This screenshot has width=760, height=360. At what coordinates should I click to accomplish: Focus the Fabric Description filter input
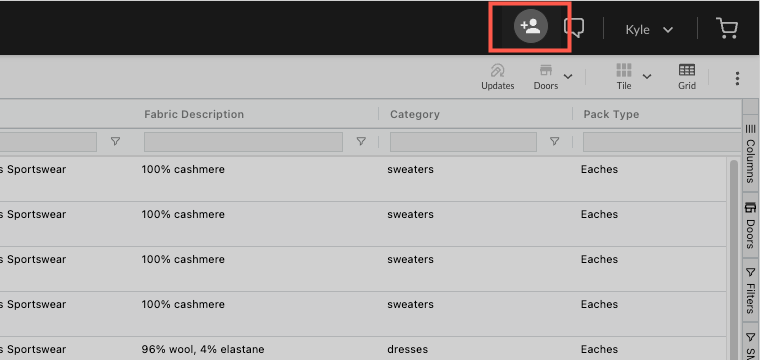click(x=243, y=142)
